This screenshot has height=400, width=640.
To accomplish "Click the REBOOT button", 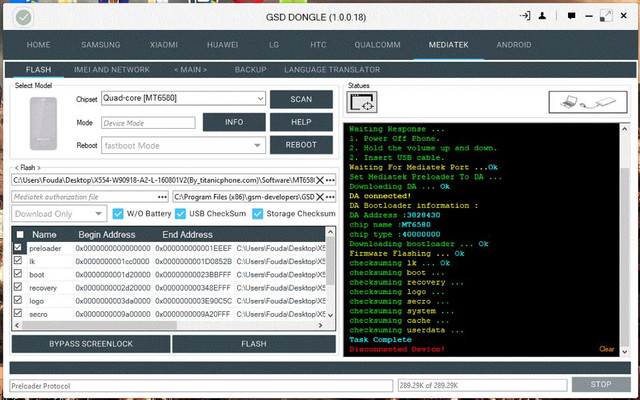I will click(301, 145).
